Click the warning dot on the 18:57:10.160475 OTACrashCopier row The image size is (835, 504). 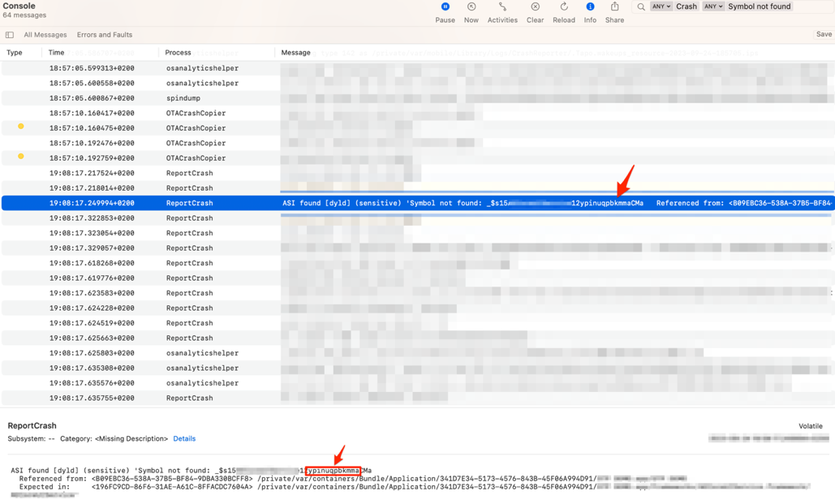pos(20,127)
